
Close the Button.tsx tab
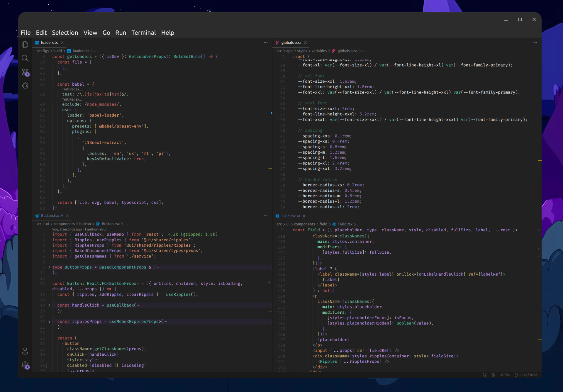[x=67, y=215]
